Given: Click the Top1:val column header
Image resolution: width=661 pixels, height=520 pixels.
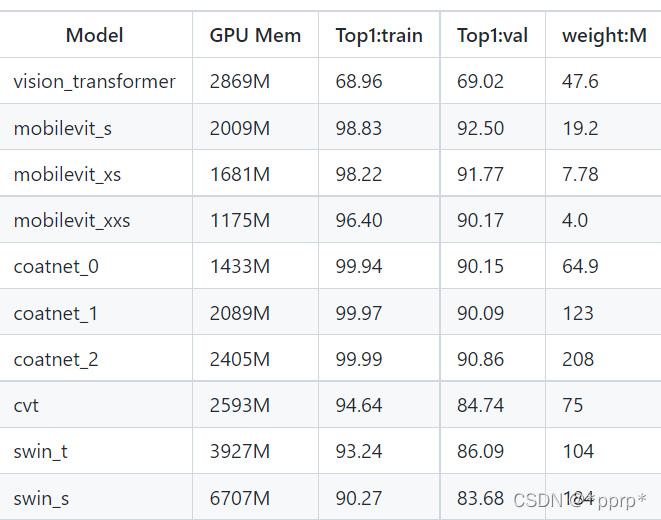Looking at the screenshot, I should pos(492,35).
